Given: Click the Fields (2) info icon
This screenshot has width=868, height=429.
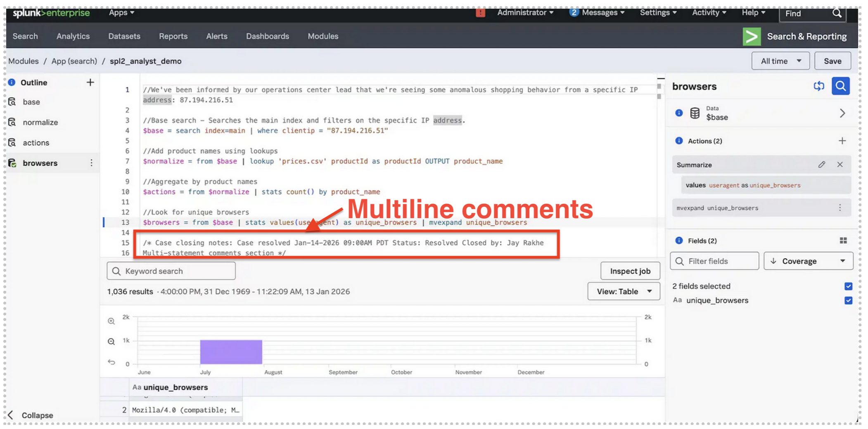Looking at the screenshot, I should (679, 240).
